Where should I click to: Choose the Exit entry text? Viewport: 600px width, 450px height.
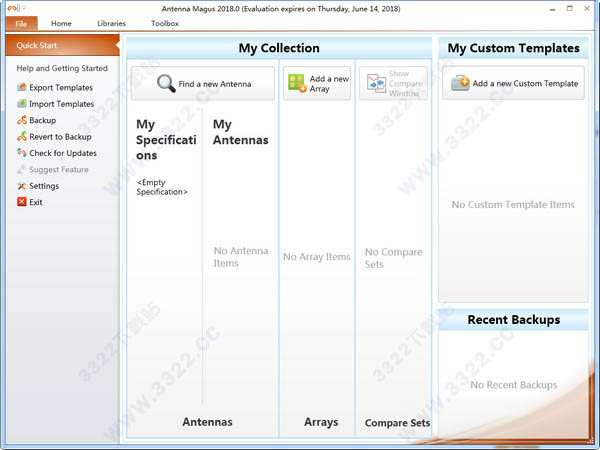[36, 202]
